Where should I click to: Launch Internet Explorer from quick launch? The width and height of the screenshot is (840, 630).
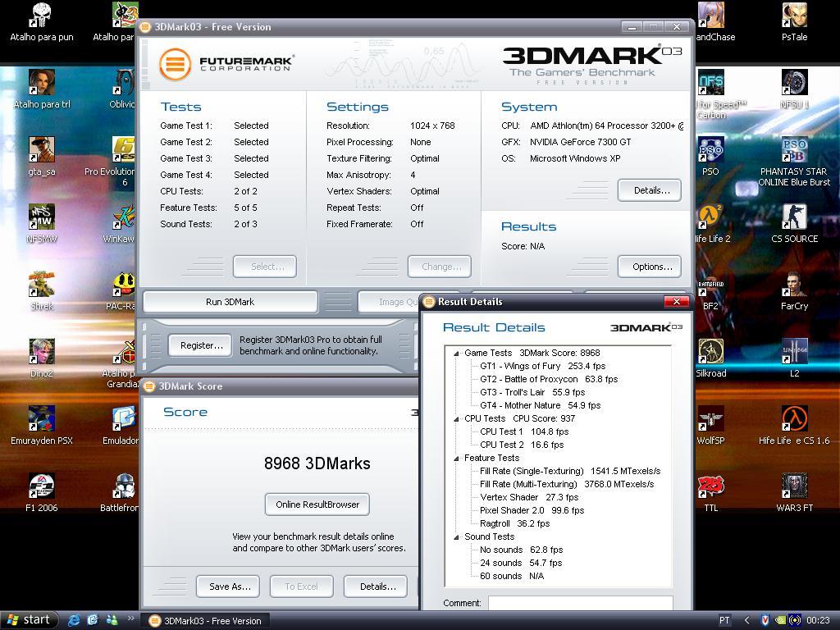point(73,620)
